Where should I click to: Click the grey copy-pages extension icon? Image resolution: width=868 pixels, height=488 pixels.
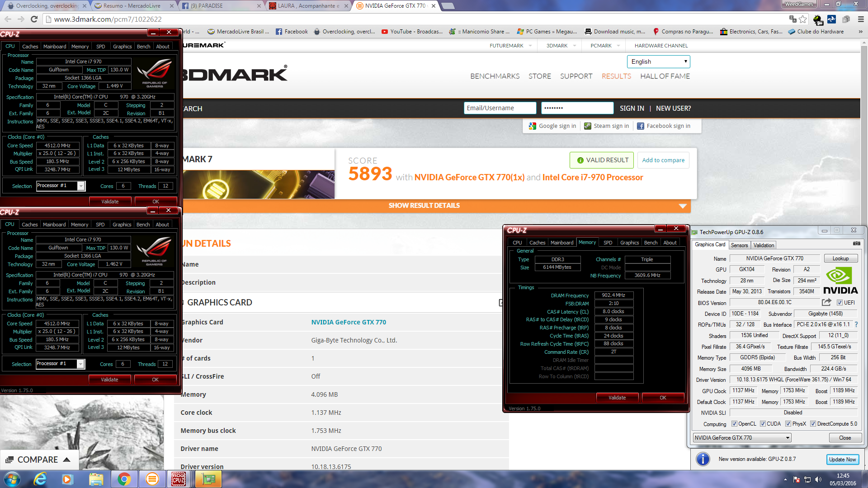tap(846, 19)
